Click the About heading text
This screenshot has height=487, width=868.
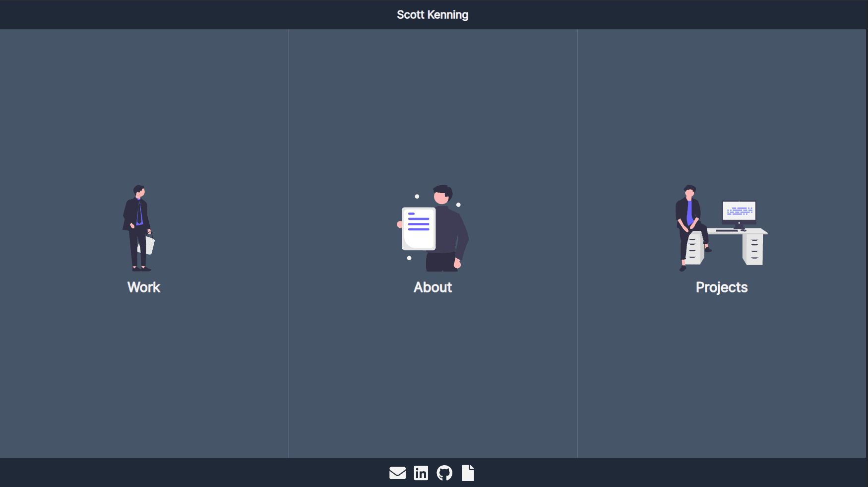tap(433, 287)
